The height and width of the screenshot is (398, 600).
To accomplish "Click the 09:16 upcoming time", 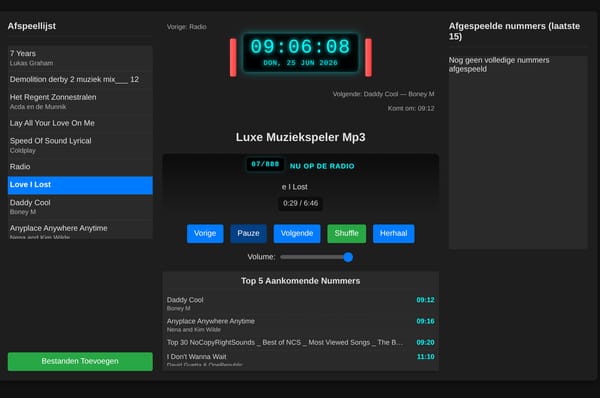I will [425, 321].
